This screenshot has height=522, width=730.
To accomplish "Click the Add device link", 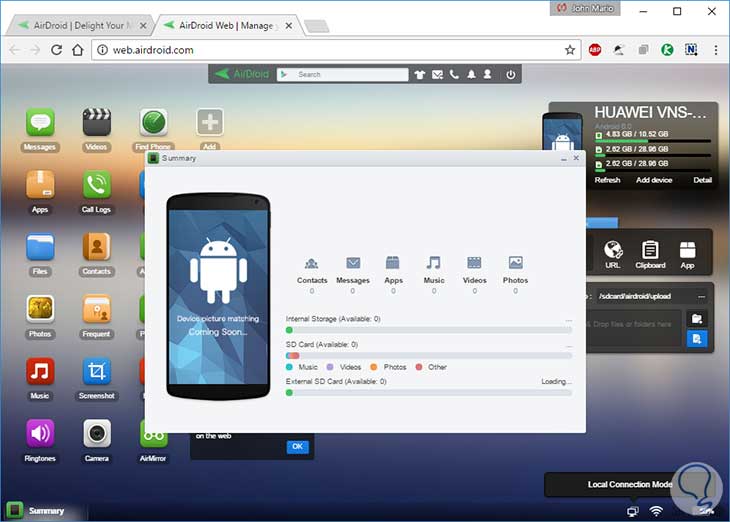I will pos(654,180).
